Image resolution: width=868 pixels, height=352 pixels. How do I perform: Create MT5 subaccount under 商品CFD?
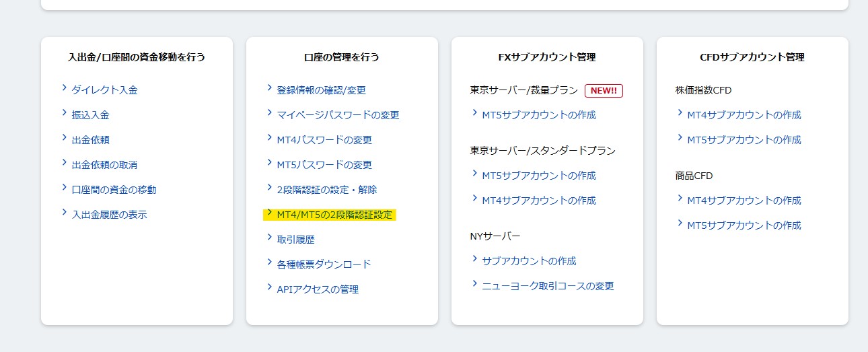[x=744, y=225]
